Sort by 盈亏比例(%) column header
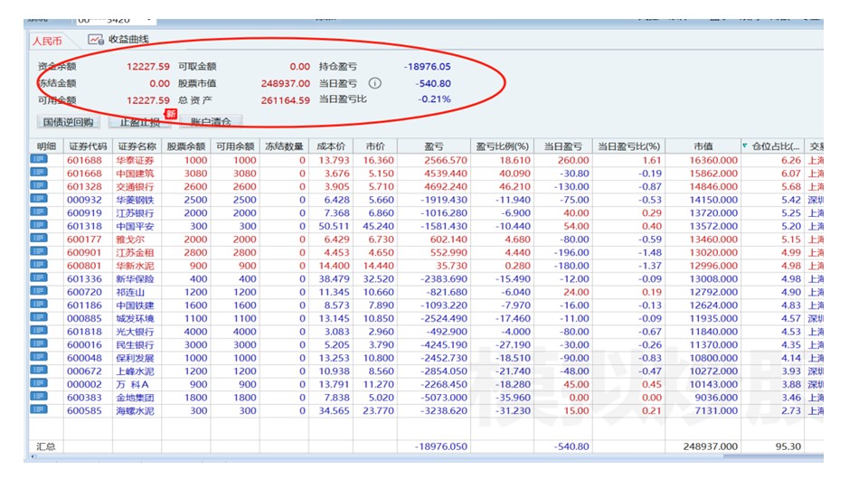The image size is (868, 488). click(x=503, y=146)
